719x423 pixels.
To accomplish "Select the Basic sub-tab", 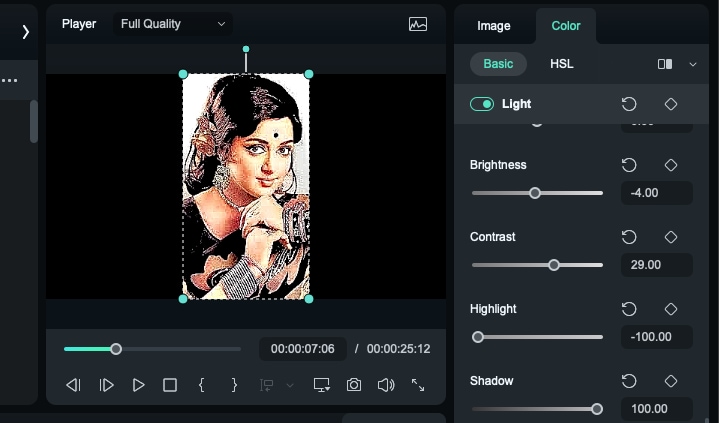I will tap(498, 64).
